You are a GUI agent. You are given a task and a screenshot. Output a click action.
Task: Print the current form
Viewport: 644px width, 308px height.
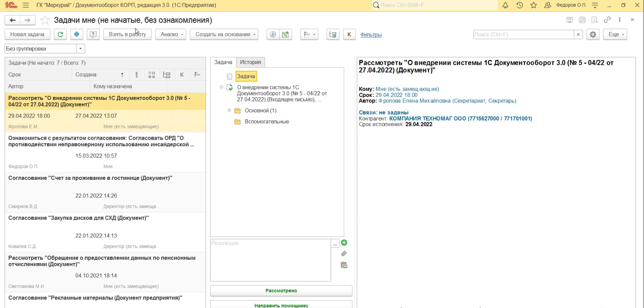click(582, 20)
